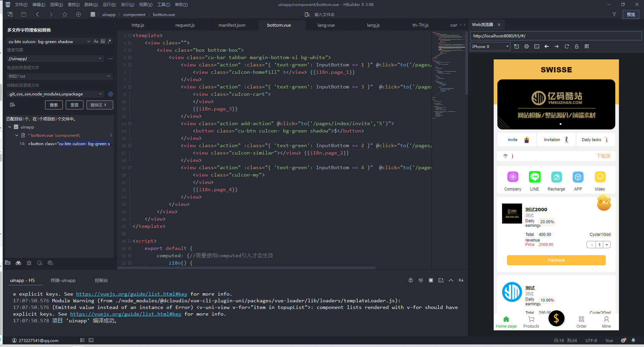Image resolution: width=644 pixels, height=347 pixels.
Task: Click the 重置 reset button
Action: click(x=74, y=105)
